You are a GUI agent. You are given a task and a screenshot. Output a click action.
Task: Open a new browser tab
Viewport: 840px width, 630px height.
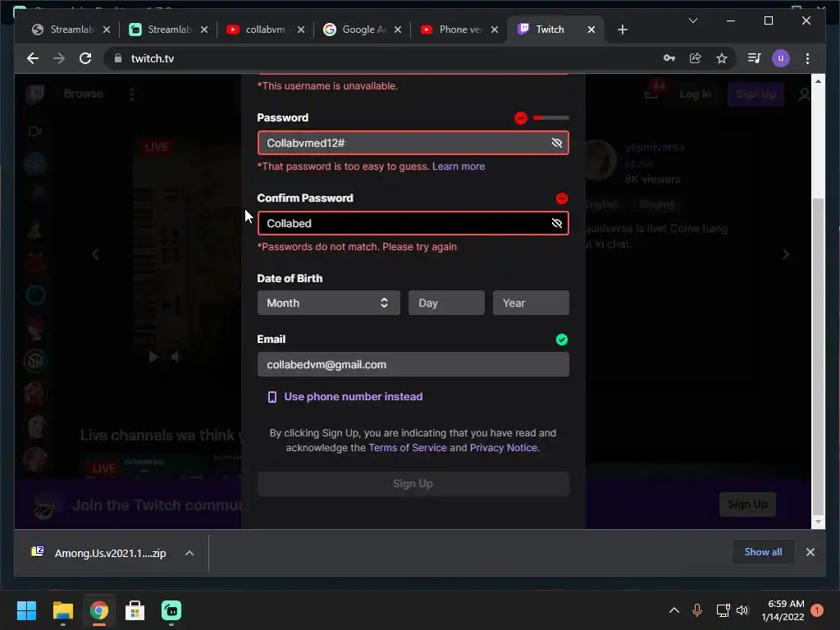click(622, 30)
